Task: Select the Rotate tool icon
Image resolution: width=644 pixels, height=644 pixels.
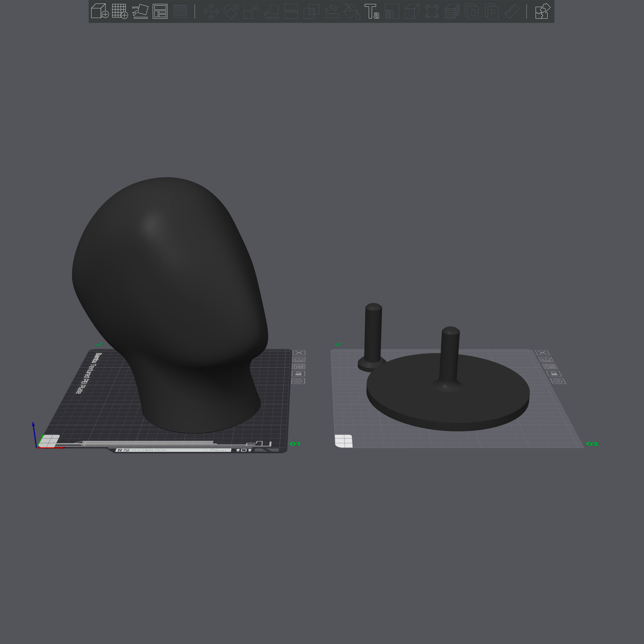Action: tap(231, 11)
